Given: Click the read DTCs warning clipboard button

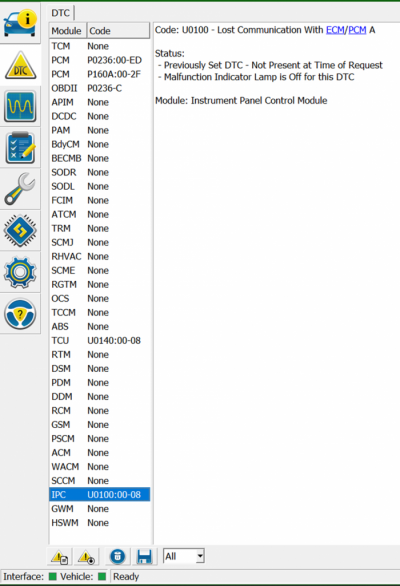Looking at the screenshot, I should 59,557.
